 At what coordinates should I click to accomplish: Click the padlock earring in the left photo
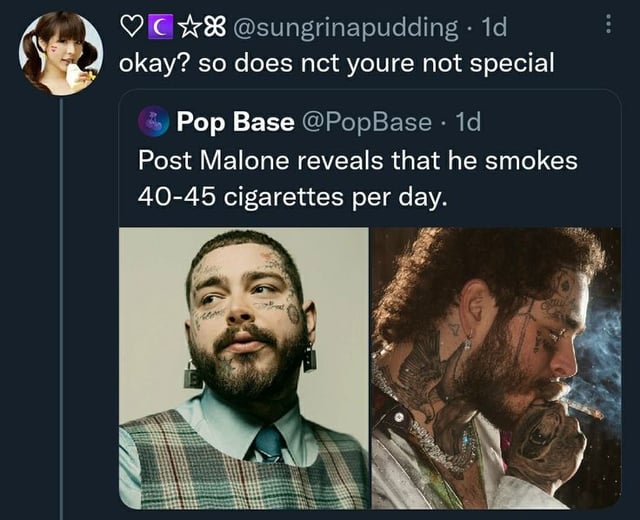pos(194,375)
